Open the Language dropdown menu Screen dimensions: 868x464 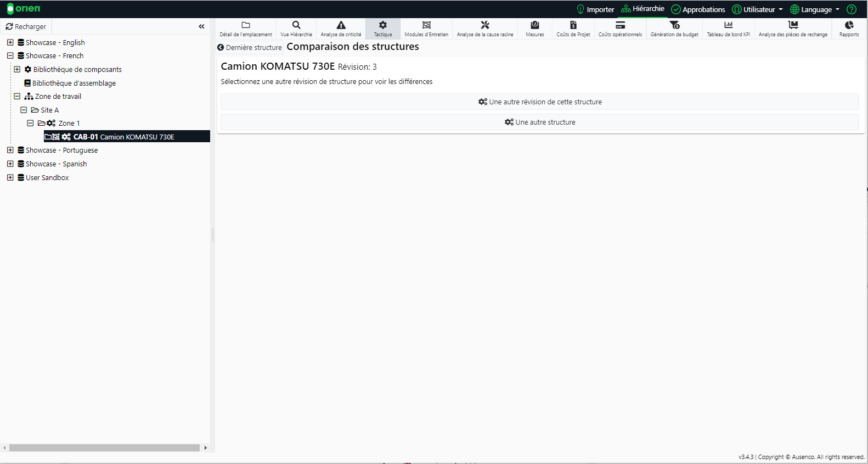click(815, 9)
